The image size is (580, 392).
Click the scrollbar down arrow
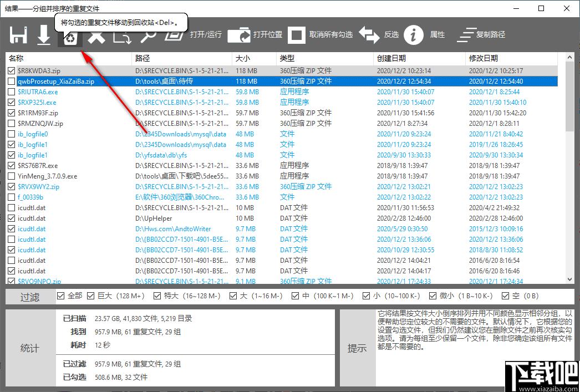pos(570,279)
